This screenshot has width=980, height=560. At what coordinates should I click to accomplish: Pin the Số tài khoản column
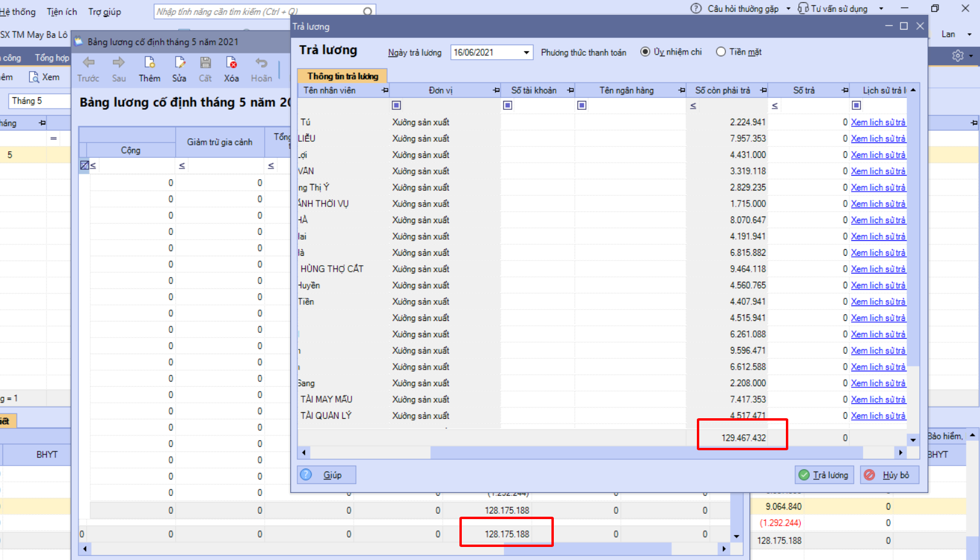click(570, 90)
